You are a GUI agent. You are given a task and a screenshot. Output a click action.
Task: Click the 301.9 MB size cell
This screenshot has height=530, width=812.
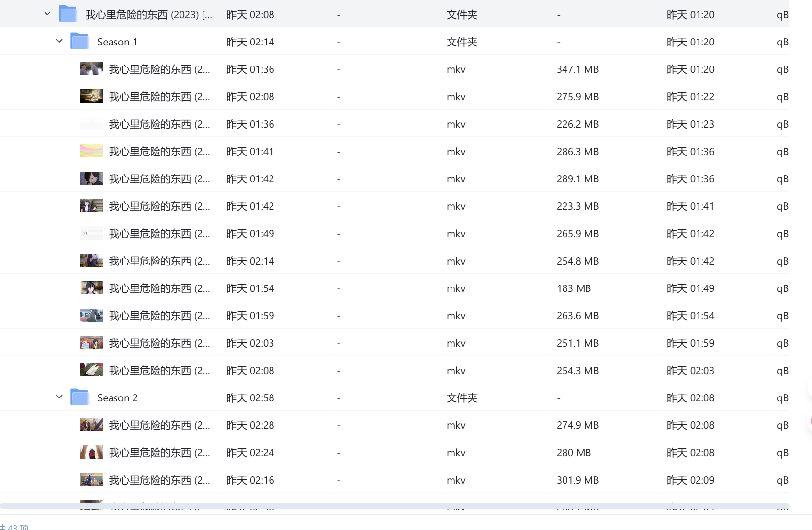(578, 480)
